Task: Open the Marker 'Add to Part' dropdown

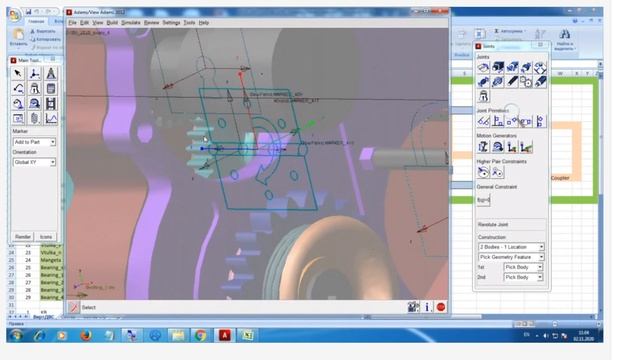Action: 34,142
